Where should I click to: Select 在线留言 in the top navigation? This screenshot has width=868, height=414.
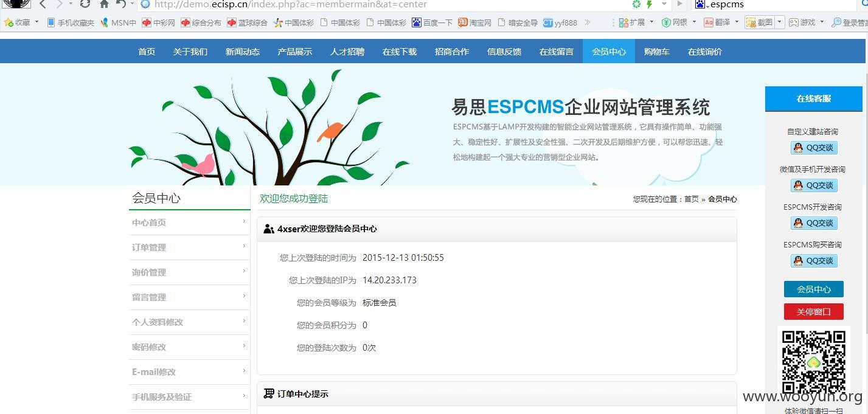(557, 52)
